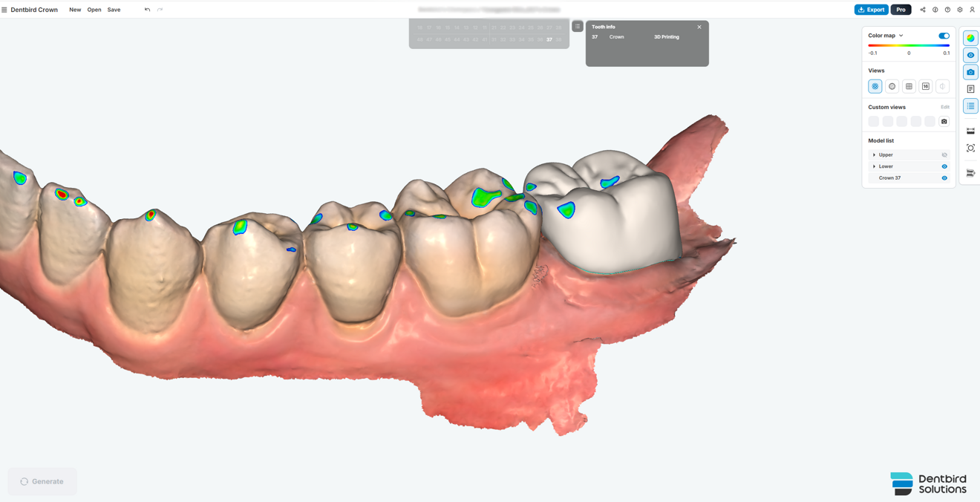Click the Export button
The width and height of the screenshot is (980, 502).
[x=871, y=10]
